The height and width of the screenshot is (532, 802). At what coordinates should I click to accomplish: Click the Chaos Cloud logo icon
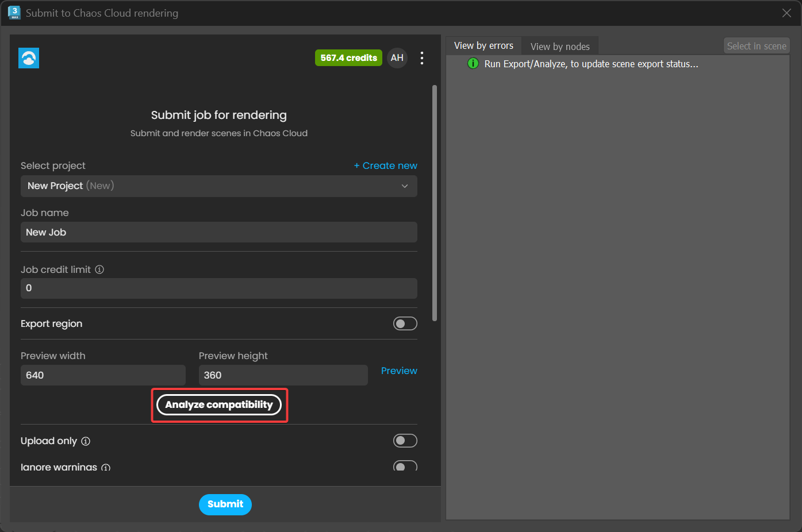tap(29, 58)
